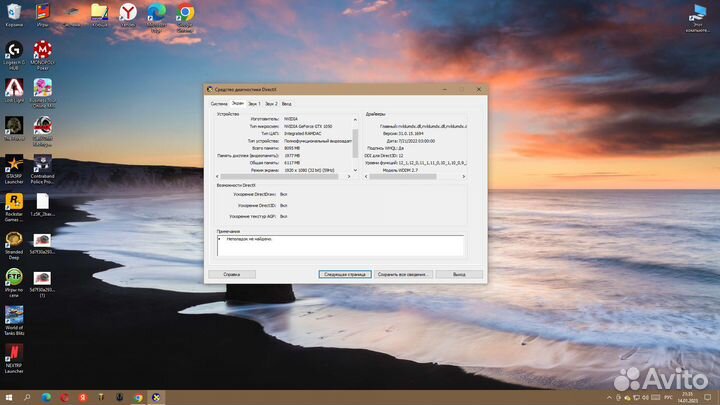Select the 'NVIDIA GeForce GTX 1050' value

point(308,126)
